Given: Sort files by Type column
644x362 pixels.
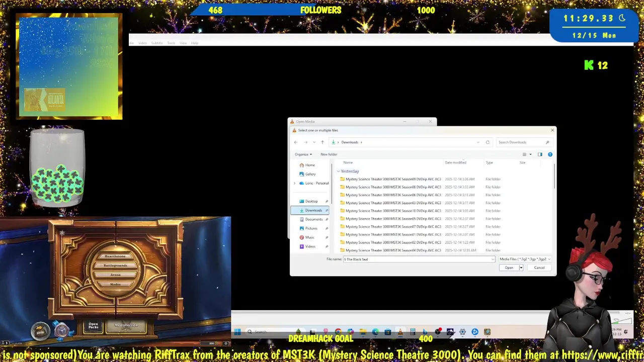Looking at the screenshot, I should (x=489, y=162).
